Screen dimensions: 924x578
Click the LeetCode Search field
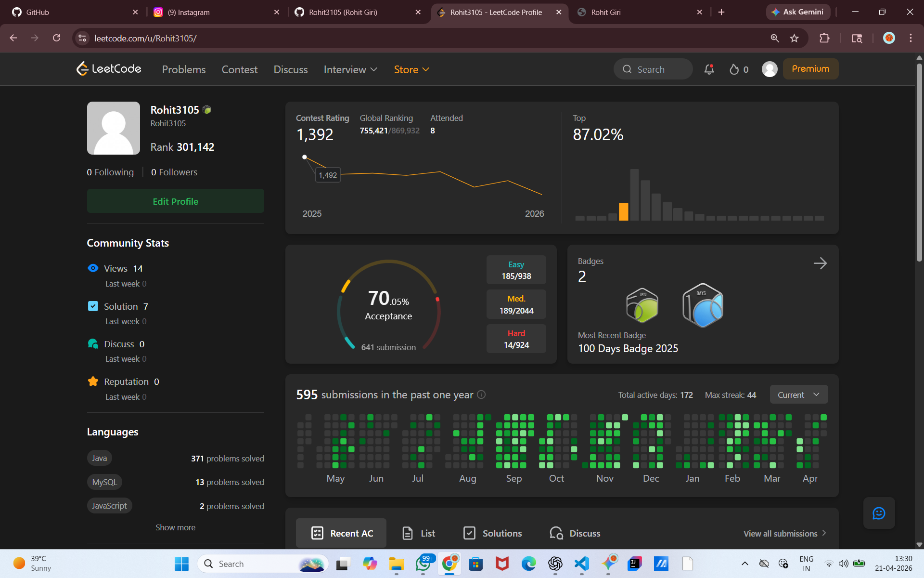click(x=653, y=69)
